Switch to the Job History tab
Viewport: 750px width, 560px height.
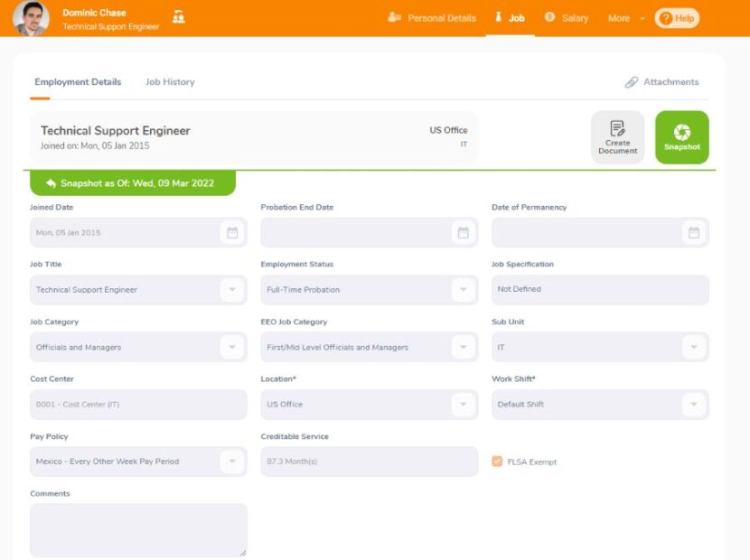point(169,81)
